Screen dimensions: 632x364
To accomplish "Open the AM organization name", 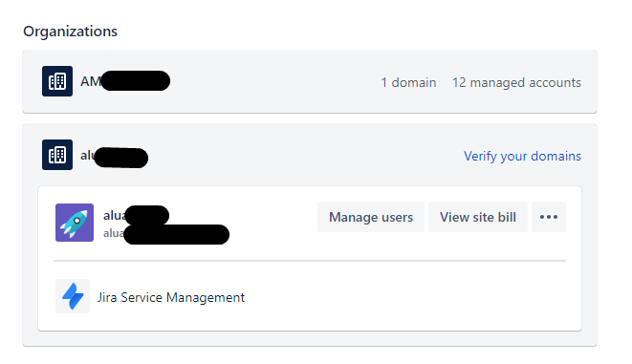I will click(x=125, y=81).
